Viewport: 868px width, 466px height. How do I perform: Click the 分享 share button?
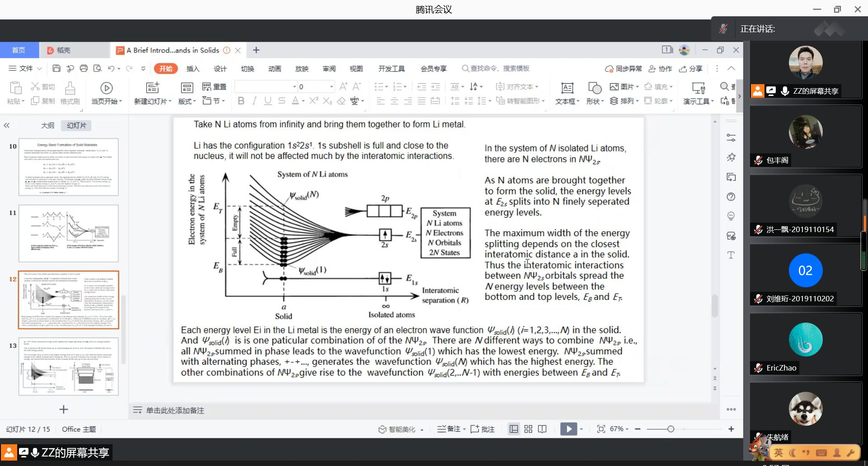pos(691,69)
